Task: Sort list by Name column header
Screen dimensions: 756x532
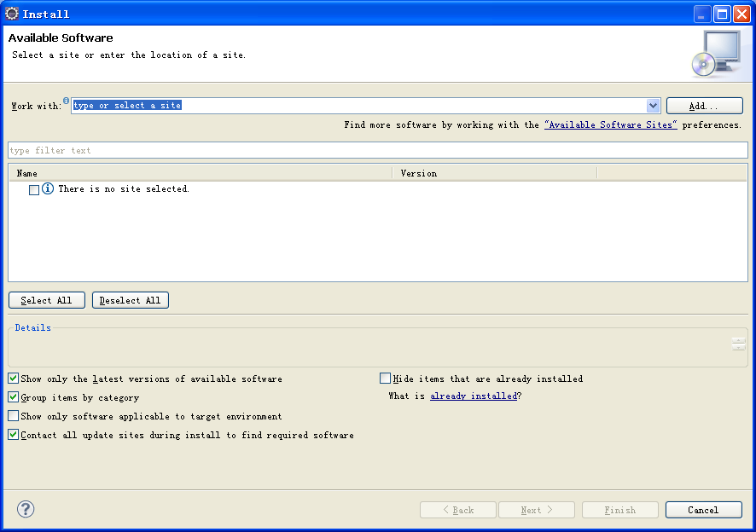Action: pyautogui.click(x=201, y=173)
